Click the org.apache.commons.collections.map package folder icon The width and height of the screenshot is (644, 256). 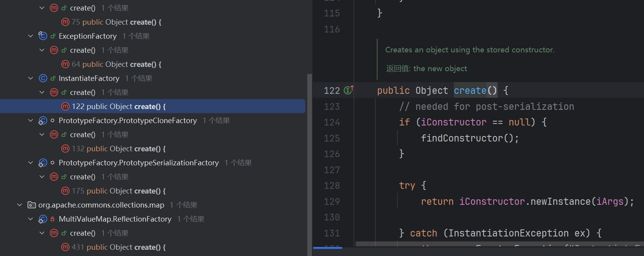(32, 205)
